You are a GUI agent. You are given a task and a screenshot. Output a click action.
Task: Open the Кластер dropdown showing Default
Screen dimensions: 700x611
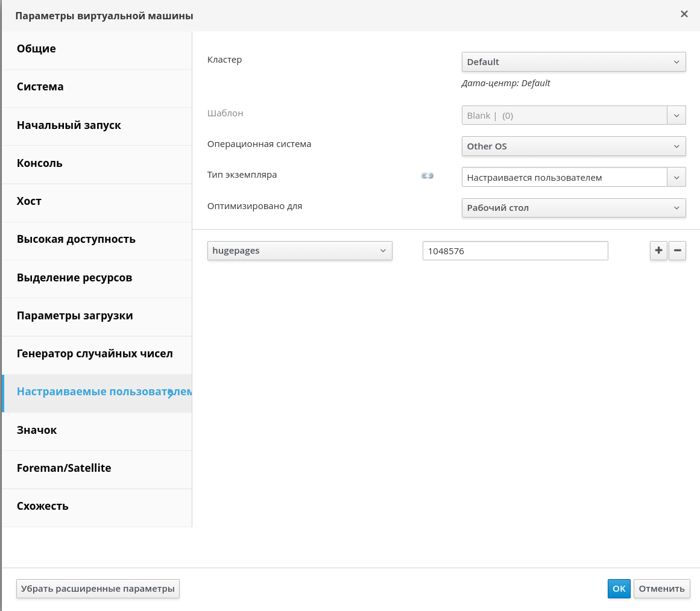pos(573,62)
